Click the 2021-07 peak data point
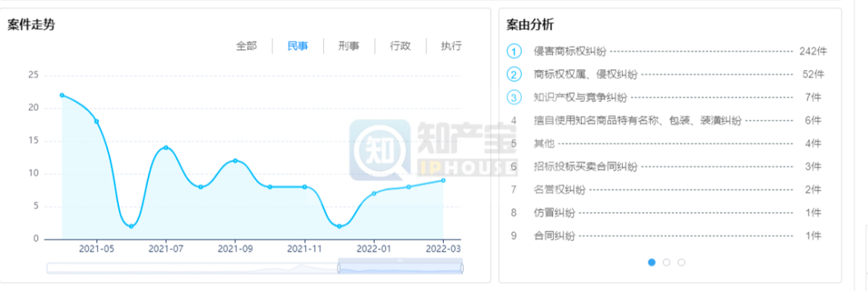The height and width of the screenshot is (291, 868). tap(166, 148)
